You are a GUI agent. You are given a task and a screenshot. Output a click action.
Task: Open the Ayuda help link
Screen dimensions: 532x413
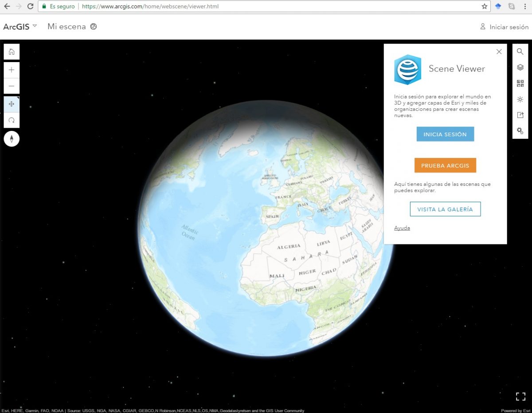(402, 228)
